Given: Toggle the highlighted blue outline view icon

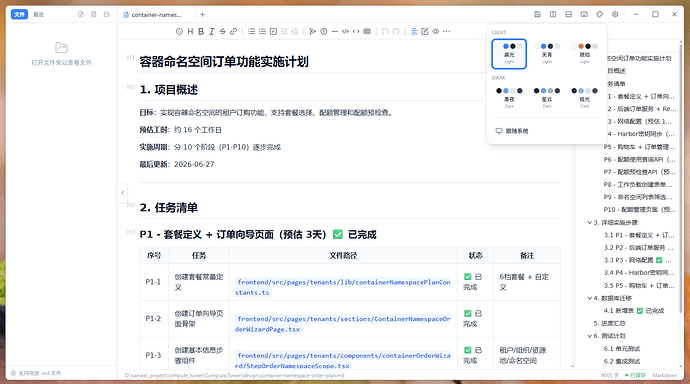Looking at the screenshot, I should (414, 31).
